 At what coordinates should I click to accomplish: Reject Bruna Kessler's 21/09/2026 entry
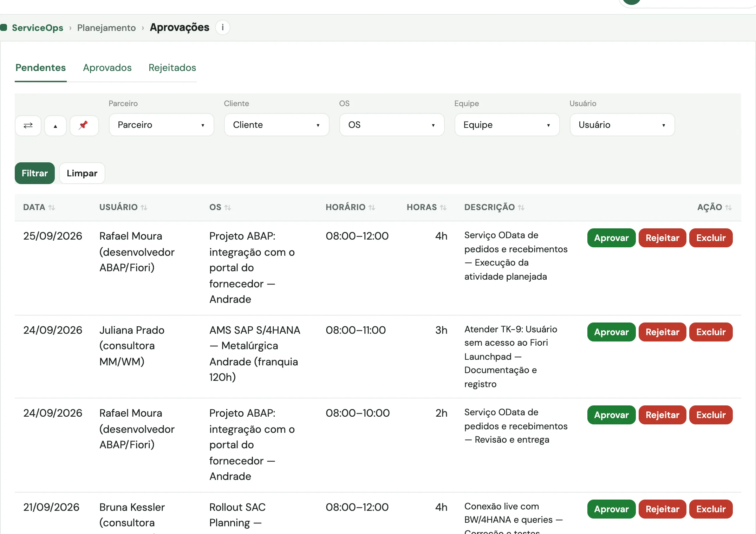[663, 509]
